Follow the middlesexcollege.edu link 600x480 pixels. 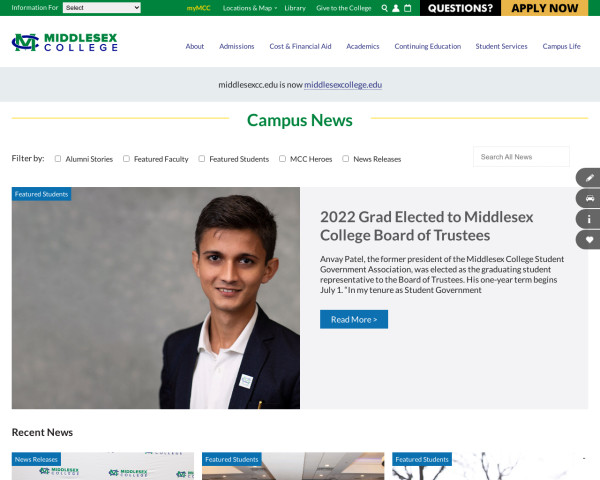tap(343, 85)
